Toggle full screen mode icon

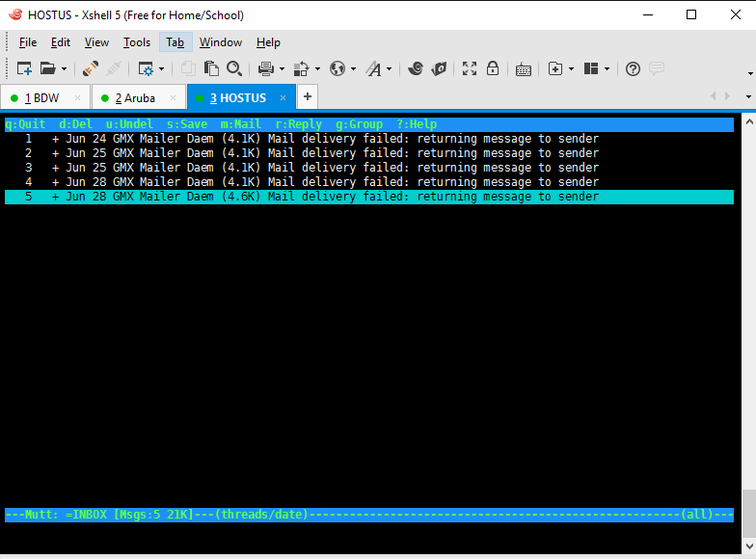[470, 68]
